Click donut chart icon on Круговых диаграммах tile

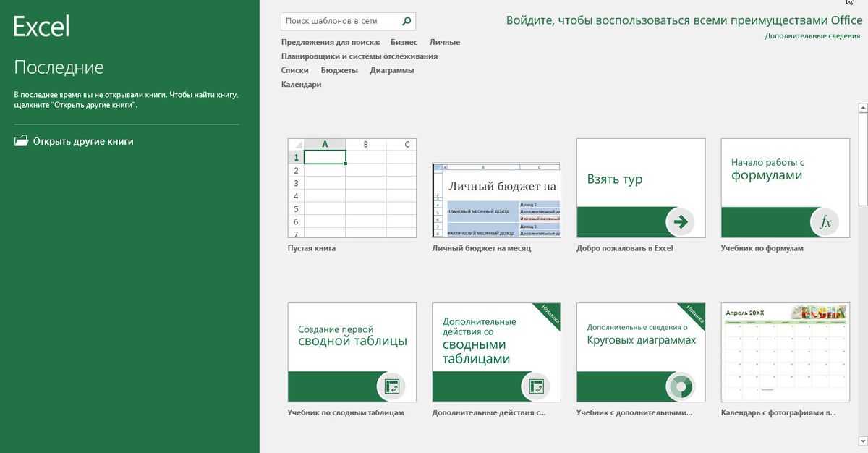[x=680, y=386]
